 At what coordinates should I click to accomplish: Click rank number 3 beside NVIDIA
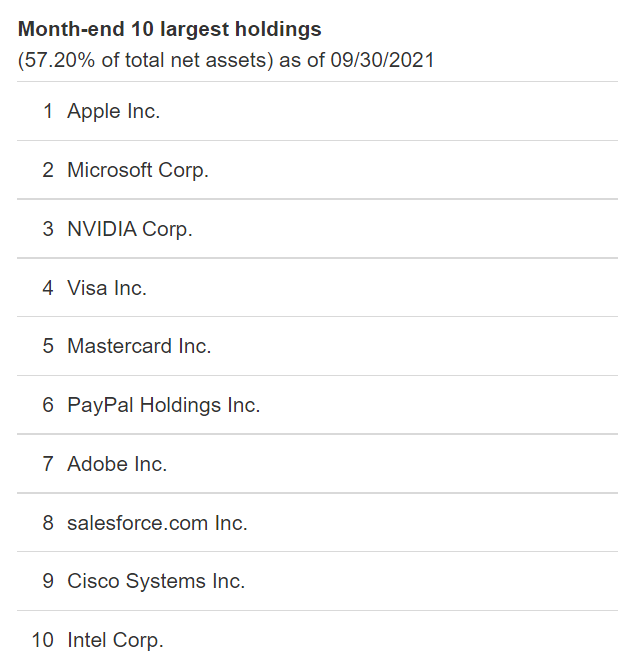48,229
